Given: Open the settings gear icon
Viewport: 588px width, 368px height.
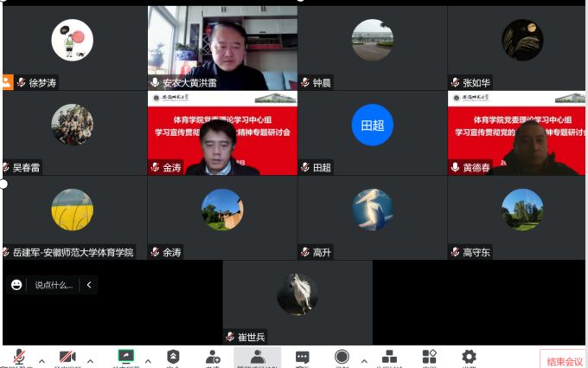Looking at the screenshot, I should tap(469, 357).
